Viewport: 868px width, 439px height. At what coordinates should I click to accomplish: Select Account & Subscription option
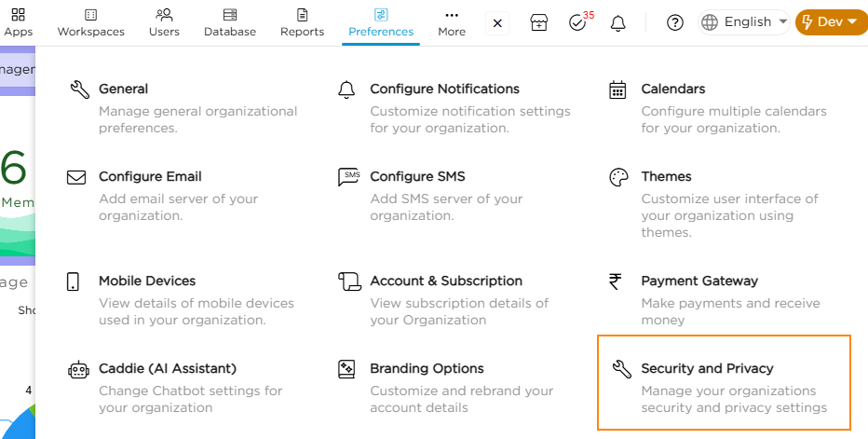click(x=445, y=281)
